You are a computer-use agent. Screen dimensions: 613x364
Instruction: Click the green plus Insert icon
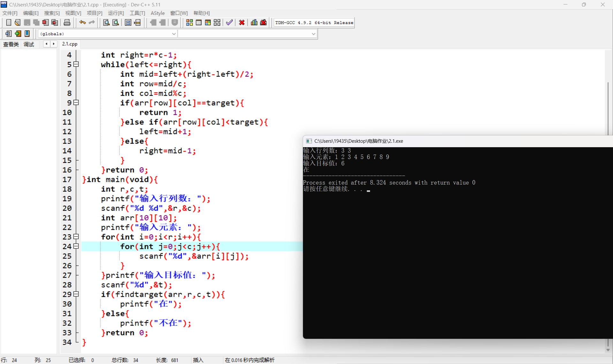coord(18,34)
